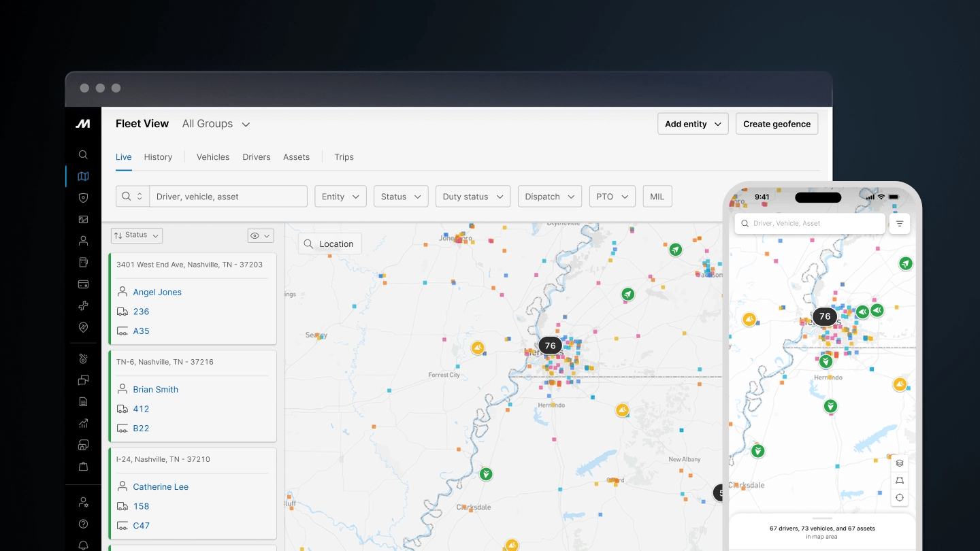Tap the 76 cluster on phone map

coord(825,316)
